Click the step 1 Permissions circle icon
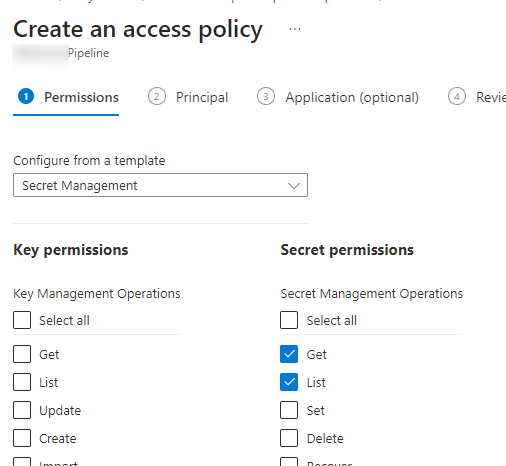Viewport: 506px width, 466px height. tap(26, 97)
